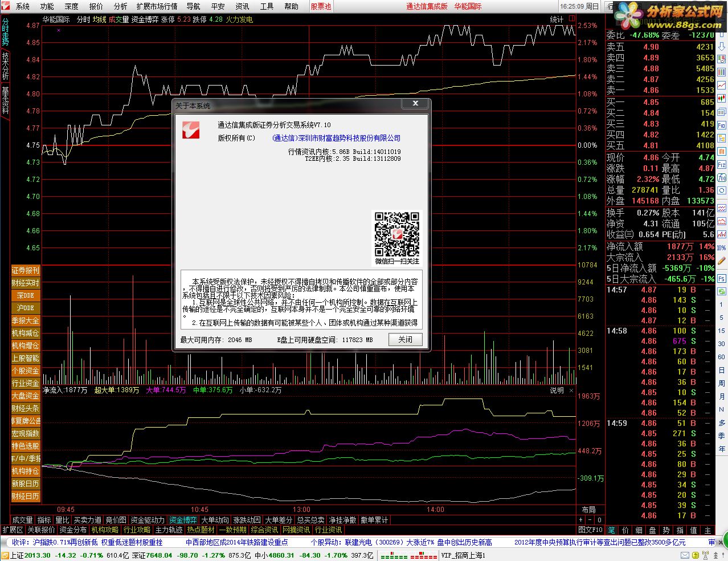Image resolution: width=728 pixels, height=561 pixels.
Task: Switch to the 资金驱动力 indicator tab
Action: click(x=148, y=520)
